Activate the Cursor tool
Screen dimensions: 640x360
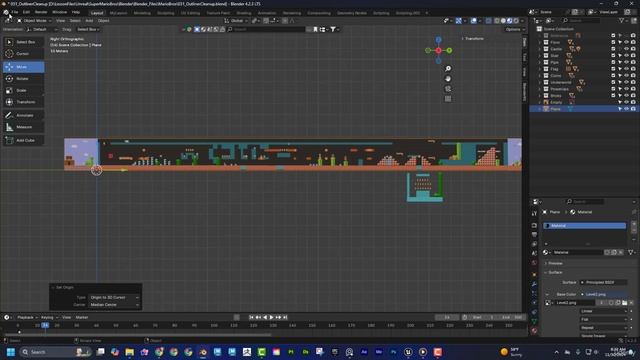coord(23,54)
